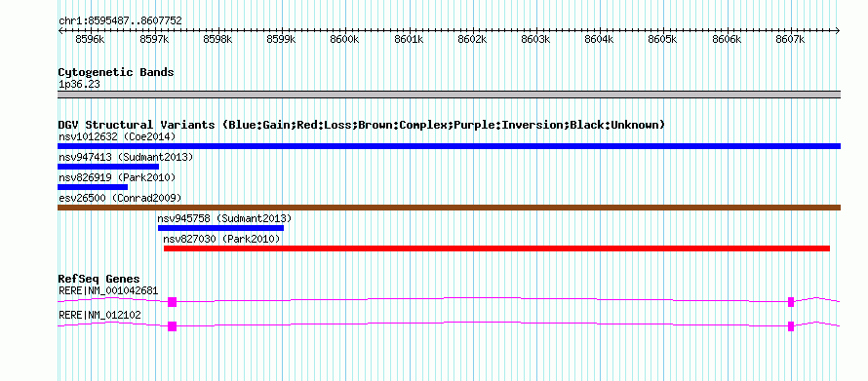Click the red nsv827030 loss variant bar
The width and height of the screenshot is (868, 381).
click(496, 248)
